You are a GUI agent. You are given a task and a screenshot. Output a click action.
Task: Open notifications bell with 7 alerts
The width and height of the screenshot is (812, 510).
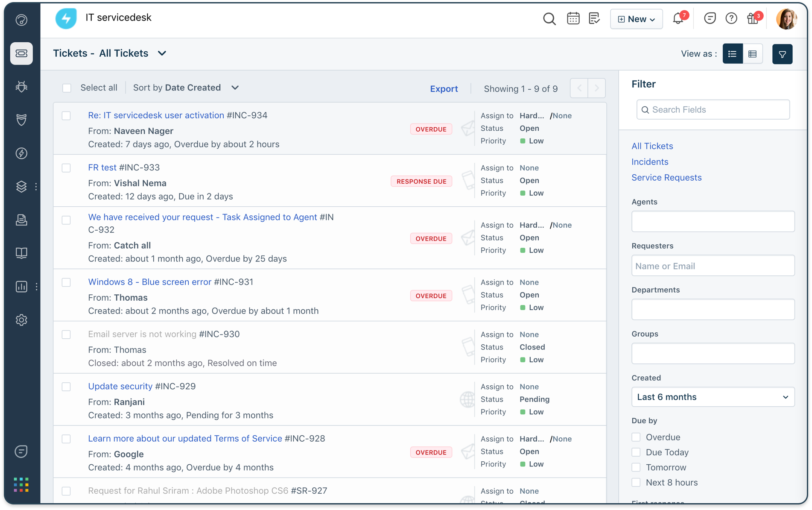[677, 19]
